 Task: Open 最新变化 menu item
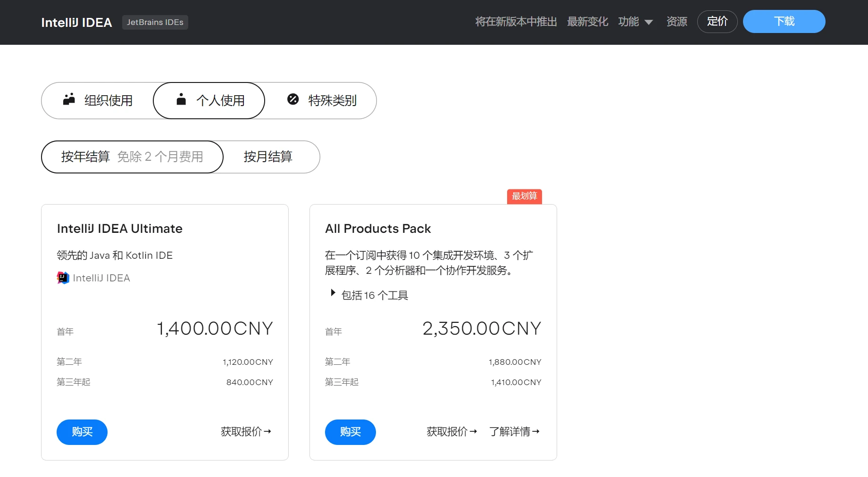click(588, 22)
